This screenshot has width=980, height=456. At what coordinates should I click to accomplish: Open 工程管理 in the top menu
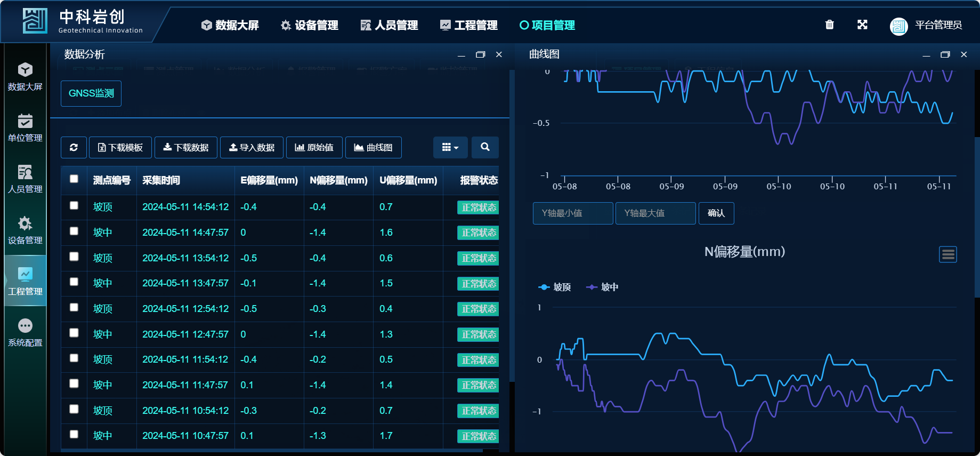click(468, 25)
